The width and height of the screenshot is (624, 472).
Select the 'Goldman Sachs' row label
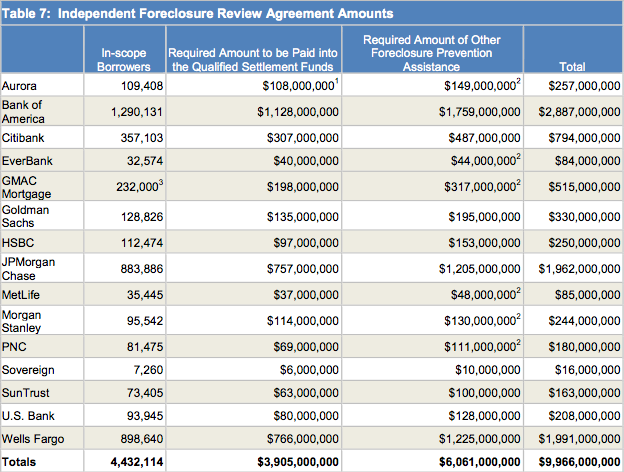click(25, 216)
